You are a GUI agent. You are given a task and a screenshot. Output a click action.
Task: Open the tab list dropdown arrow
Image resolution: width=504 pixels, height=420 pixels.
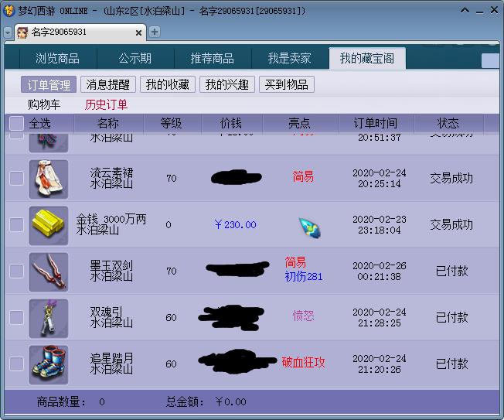8,32
